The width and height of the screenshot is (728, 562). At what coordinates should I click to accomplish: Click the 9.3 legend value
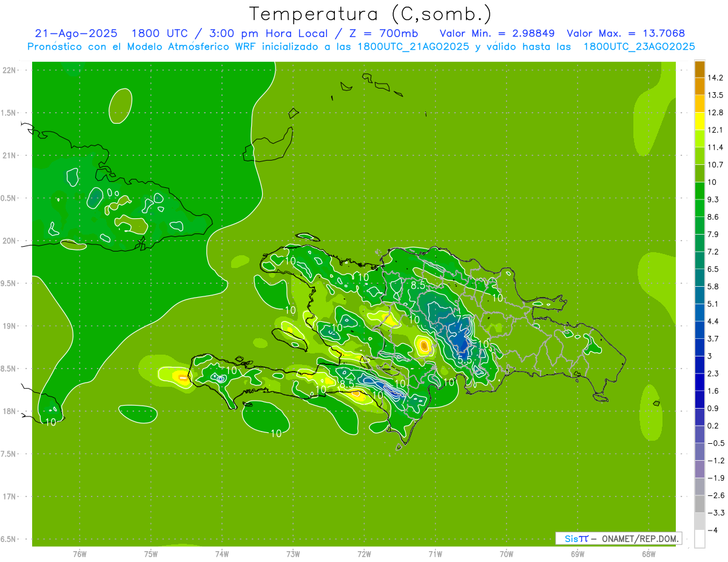[713, 199]
